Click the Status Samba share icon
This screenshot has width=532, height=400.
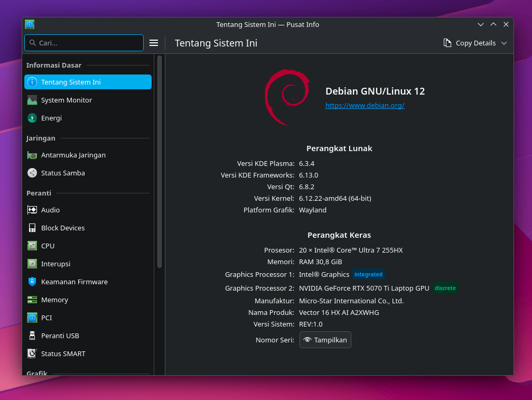pyautogui.click(x=32, y=173)
